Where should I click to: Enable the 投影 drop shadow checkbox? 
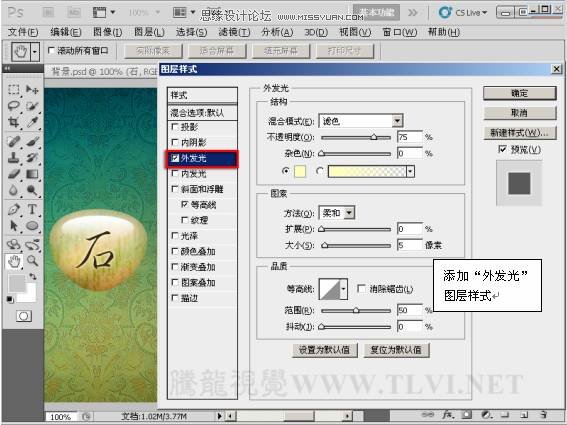click(x=175, y=127)
